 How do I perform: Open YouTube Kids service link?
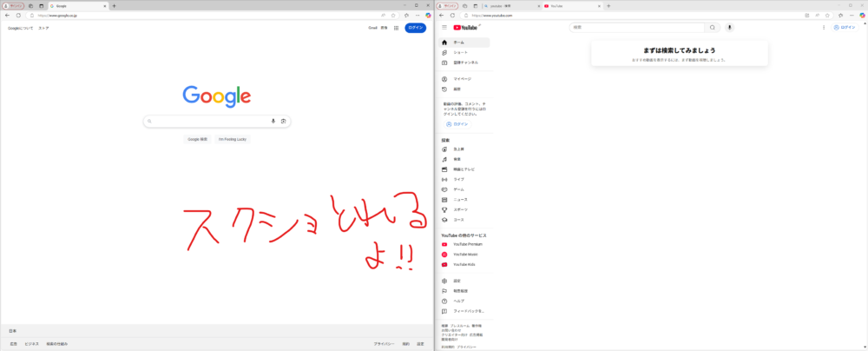click(464, 264)
